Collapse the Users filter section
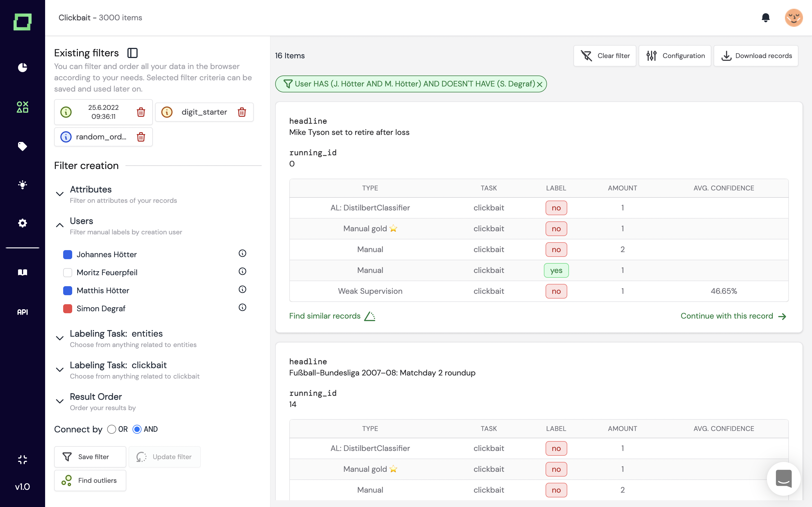Image resolution: width=812 pixels, height=507 pixels. 60,225
